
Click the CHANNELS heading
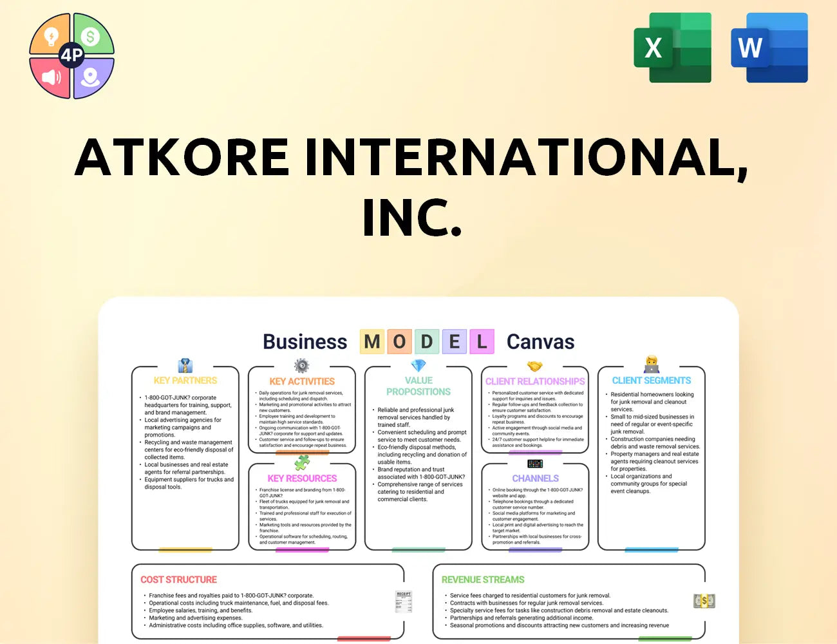tap(535, 478)
